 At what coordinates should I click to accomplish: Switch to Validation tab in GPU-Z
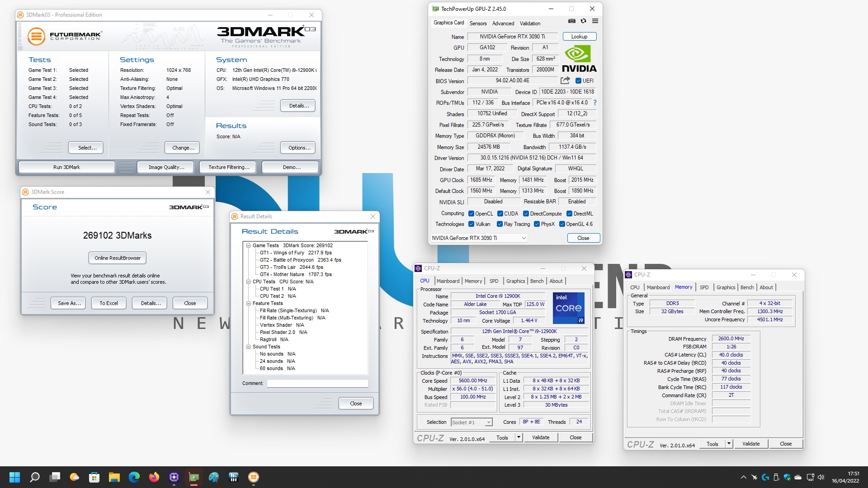pos(530,23)
